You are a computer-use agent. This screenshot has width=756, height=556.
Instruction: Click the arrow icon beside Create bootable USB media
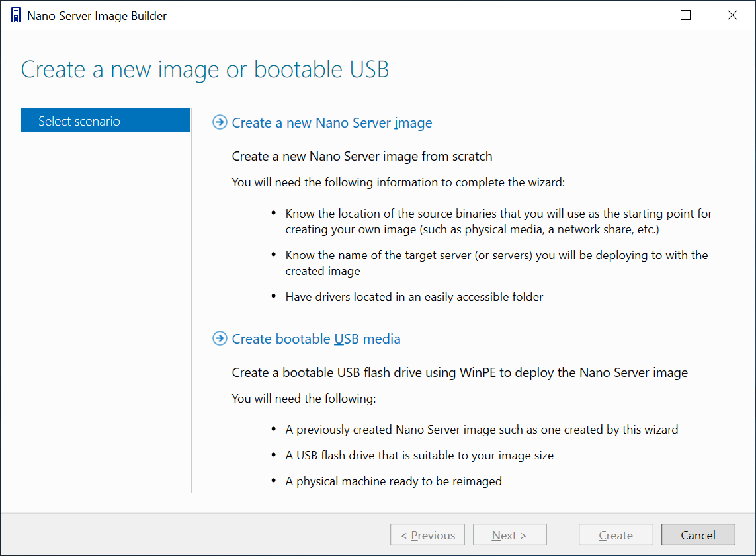click(x=220, y=338)
